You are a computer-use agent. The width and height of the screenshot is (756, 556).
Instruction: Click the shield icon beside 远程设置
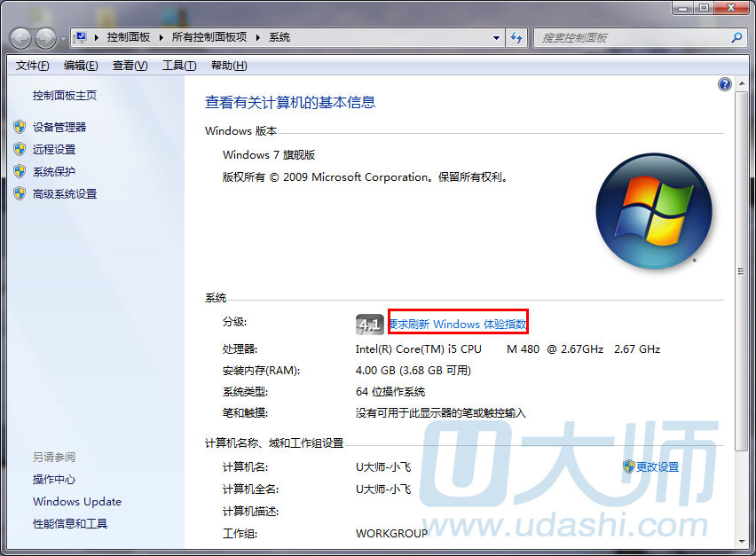click(20, 149)
